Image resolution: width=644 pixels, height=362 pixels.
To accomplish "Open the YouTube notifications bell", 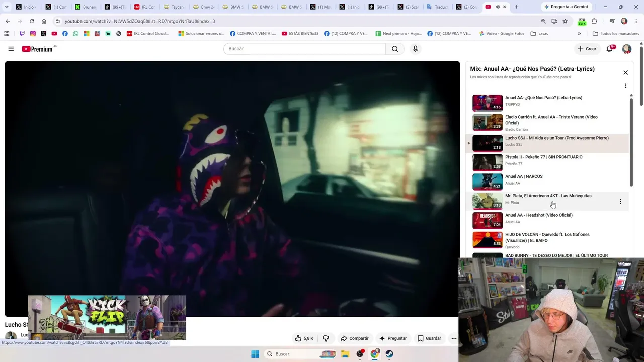I will tap(610, 49).
